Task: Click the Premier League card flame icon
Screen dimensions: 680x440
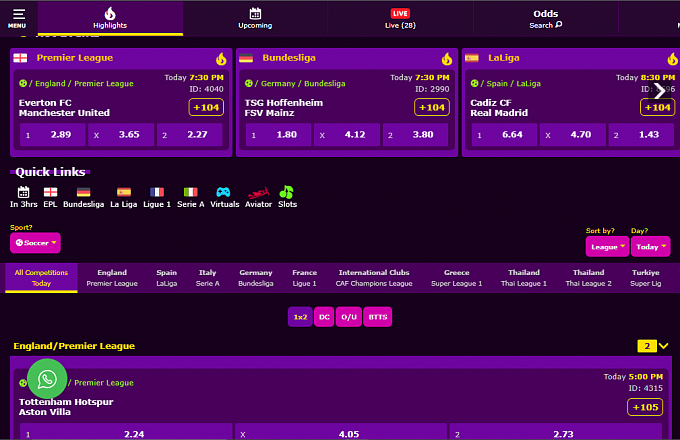Action: (x=221, y=59)
